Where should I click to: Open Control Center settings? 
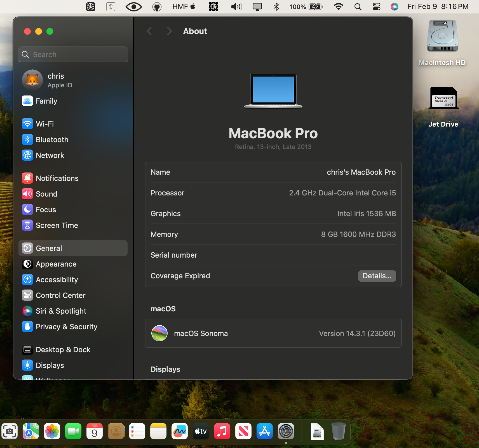tap(73, 295)
